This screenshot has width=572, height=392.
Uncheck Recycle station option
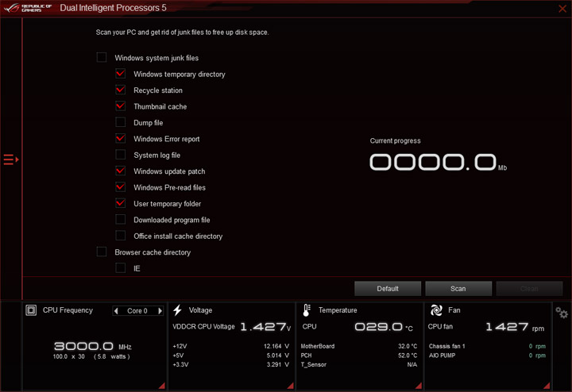(121, 90)
